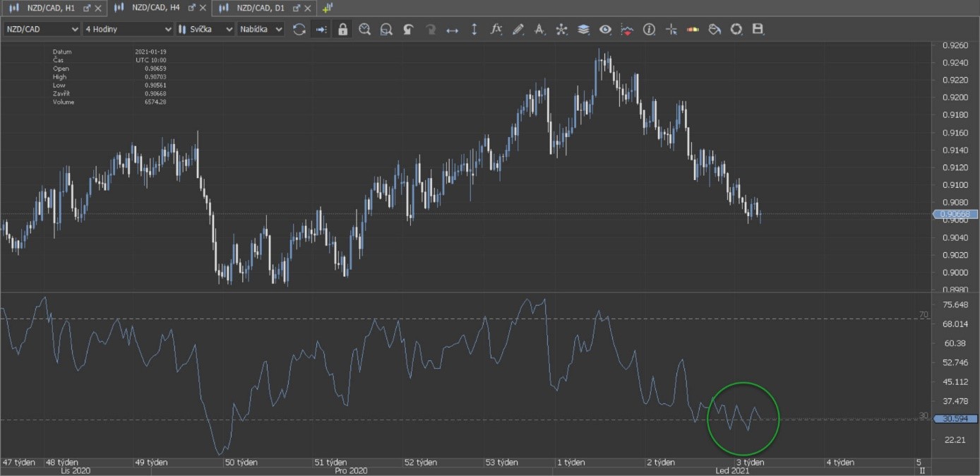Open the Svíčka chart type dropdown
The height and width of the screenshot is (476, 980).
coord(205,30)
